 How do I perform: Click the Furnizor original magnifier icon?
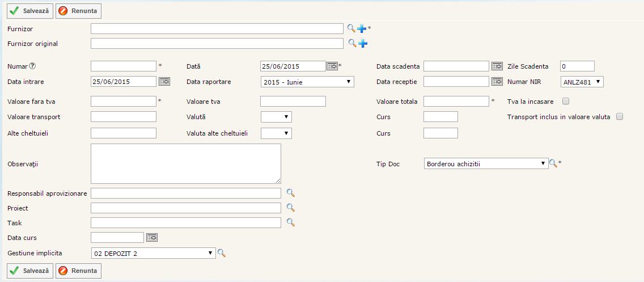pos(351,43)
